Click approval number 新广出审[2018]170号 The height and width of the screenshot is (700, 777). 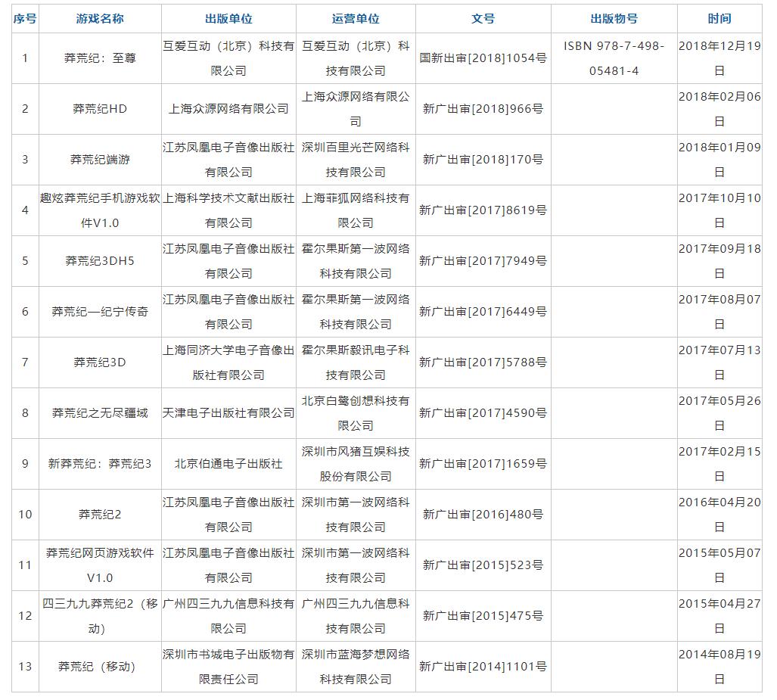pyautogui.click(x=483, y=160)
